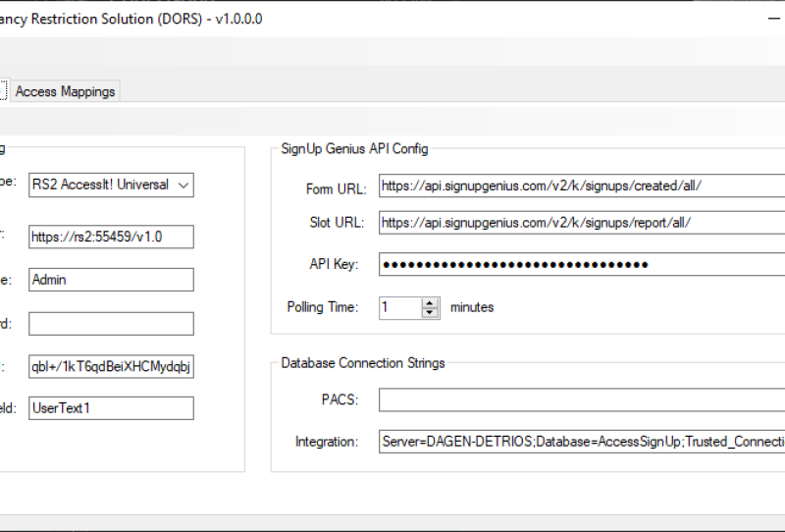
Task: Focus the empty PACS connection string field
Action: click(x=581, y=400)
